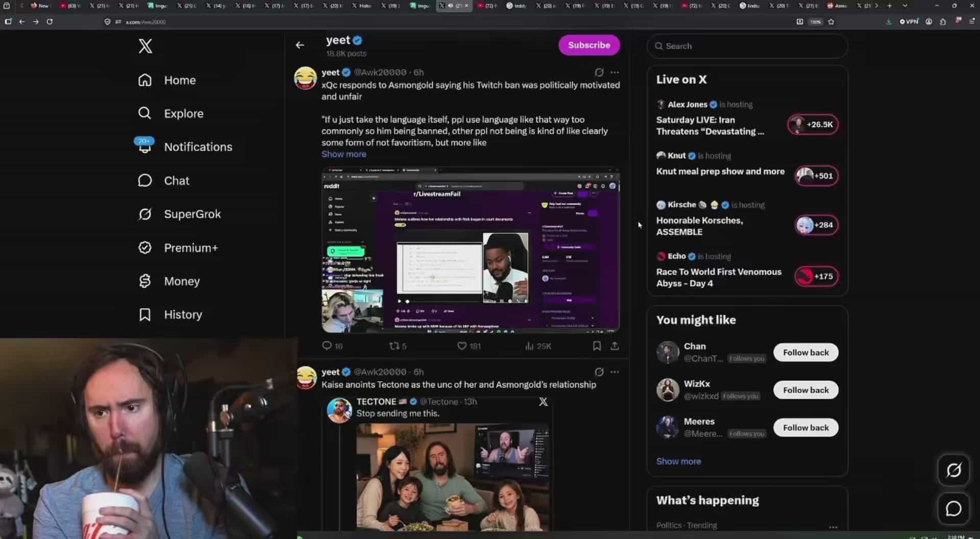Open Explore in the X sidebar
980x539 pixels.
coord(170,113)
